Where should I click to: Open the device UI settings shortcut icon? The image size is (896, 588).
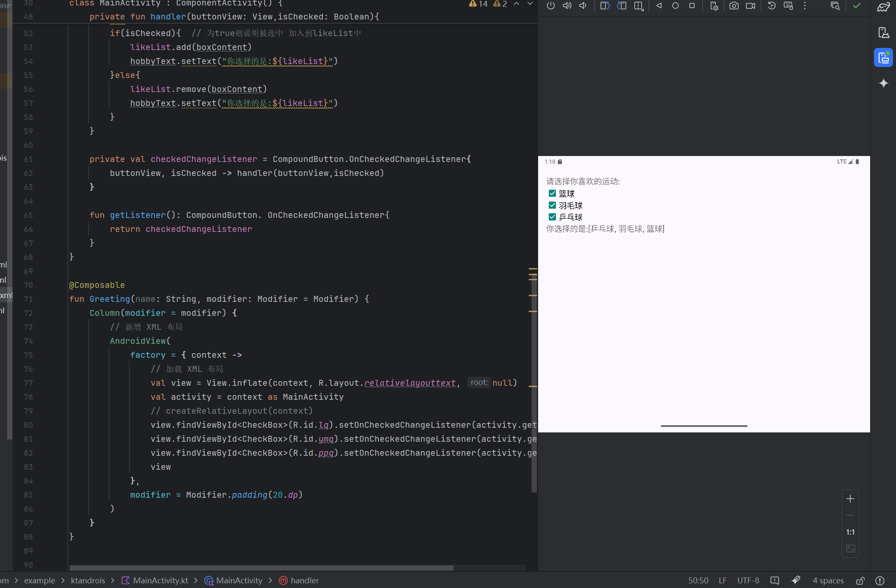pos(714,6)
